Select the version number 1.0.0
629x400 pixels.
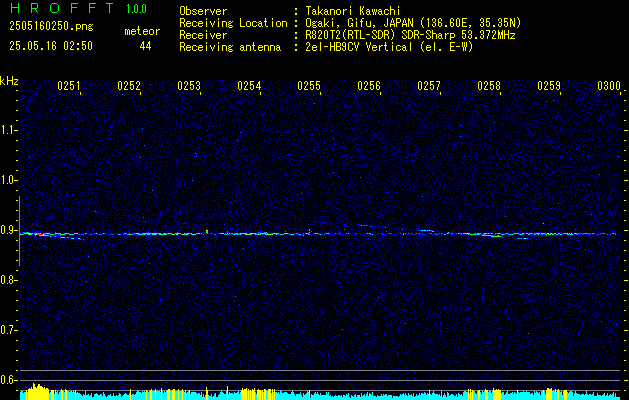coord(136,8)
